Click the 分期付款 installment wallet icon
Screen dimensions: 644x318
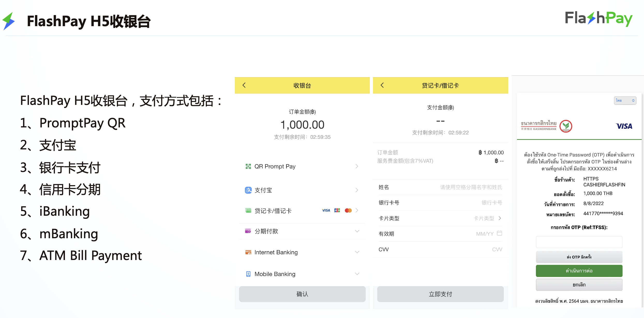[248, 231]
